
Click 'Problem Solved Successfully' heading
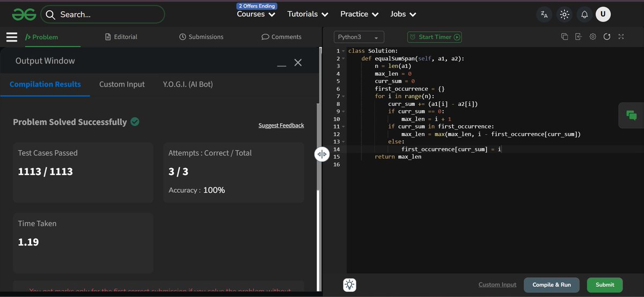70,122
